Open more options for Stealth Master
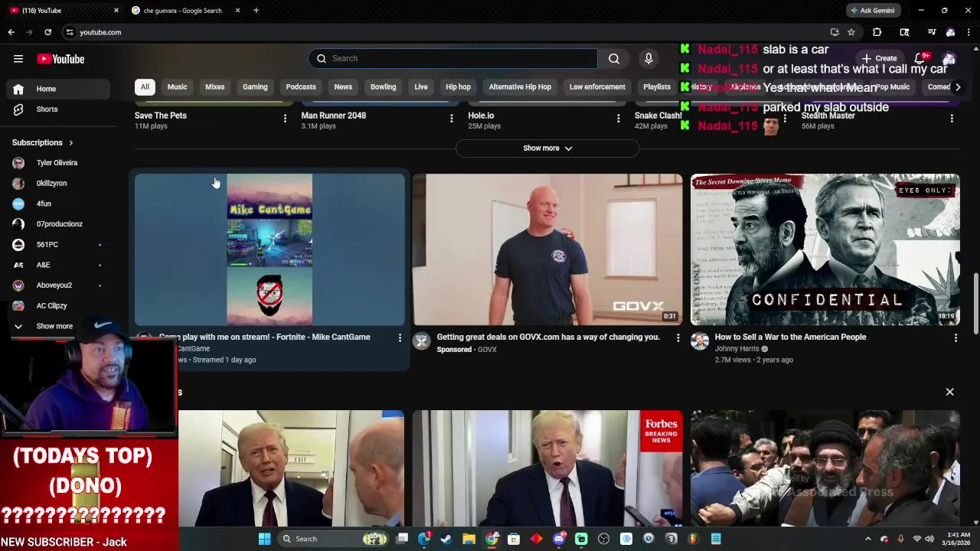Screen dimensions: 980x551 (952, 119)
